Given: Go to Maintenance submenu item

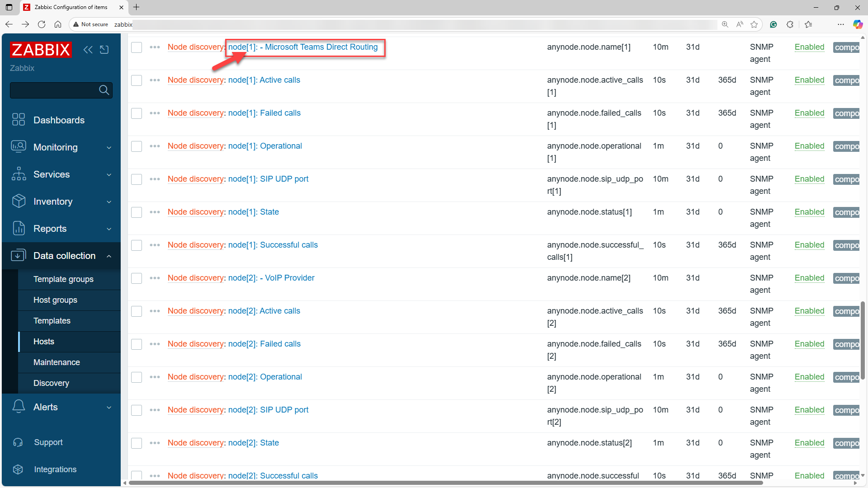Looking at the screenshot, I should 57,362.
